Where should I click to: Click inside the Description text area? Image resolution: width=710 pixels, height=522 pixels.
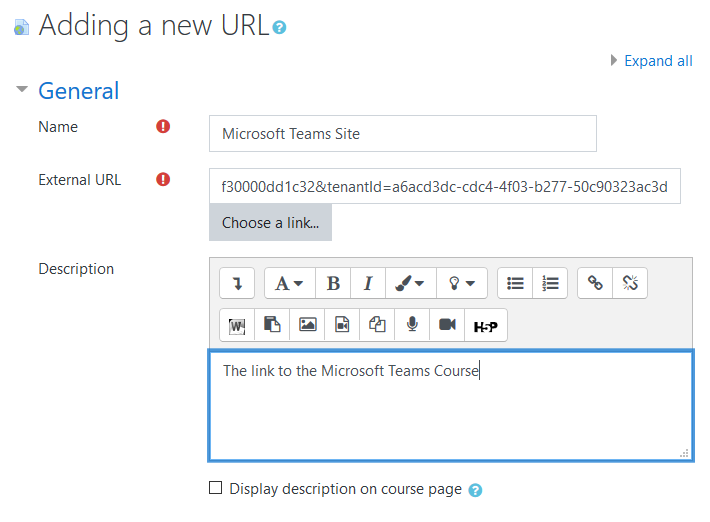[451, 406]
